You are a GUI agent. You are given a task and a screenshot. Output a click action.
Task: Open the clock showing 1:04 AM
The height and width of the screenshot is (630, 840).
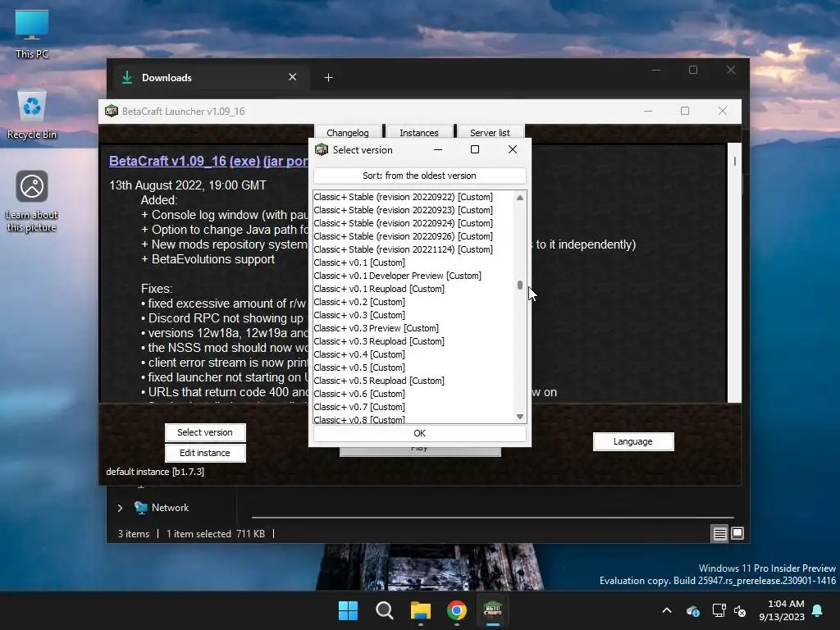click(782, 610)
